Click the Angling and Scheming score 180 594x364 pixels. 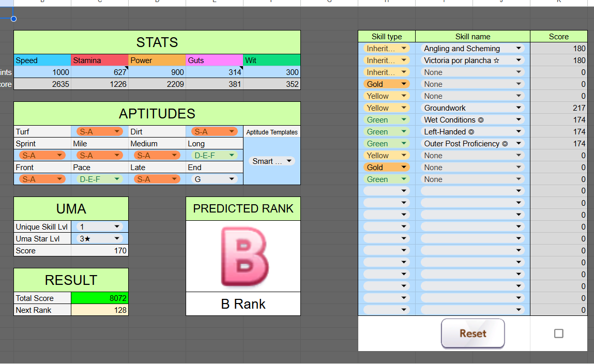[x=559, y=49]
